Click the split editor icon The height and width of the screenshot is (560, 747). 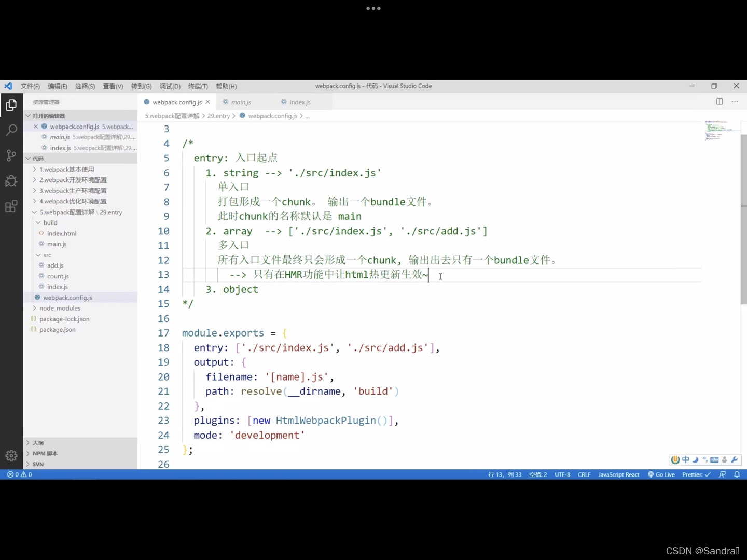[x=720, y=102]
